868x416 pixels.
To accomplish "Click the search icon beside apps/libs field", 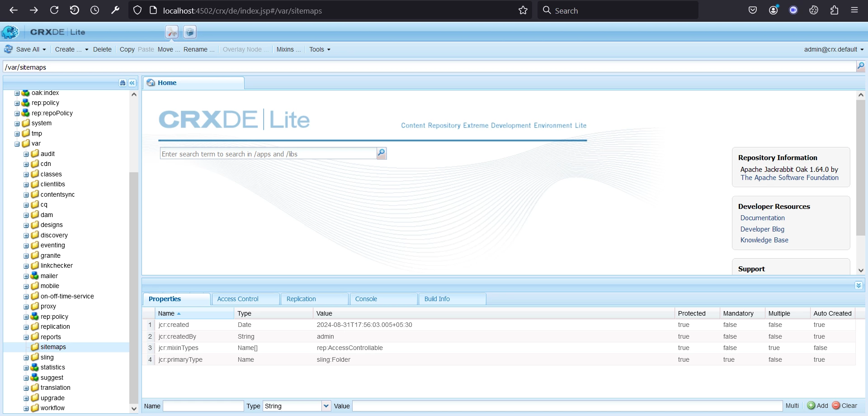I will [x=382, y=153].
